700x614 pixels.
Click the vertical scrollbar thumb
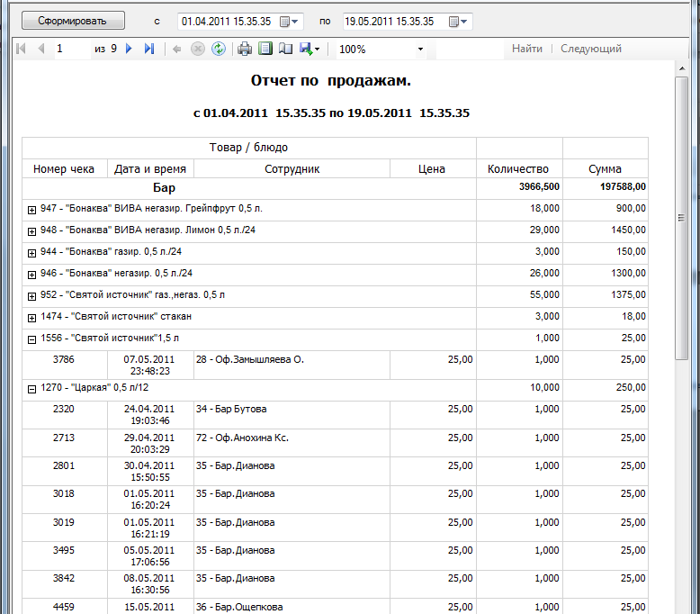[x=681, y=218]
